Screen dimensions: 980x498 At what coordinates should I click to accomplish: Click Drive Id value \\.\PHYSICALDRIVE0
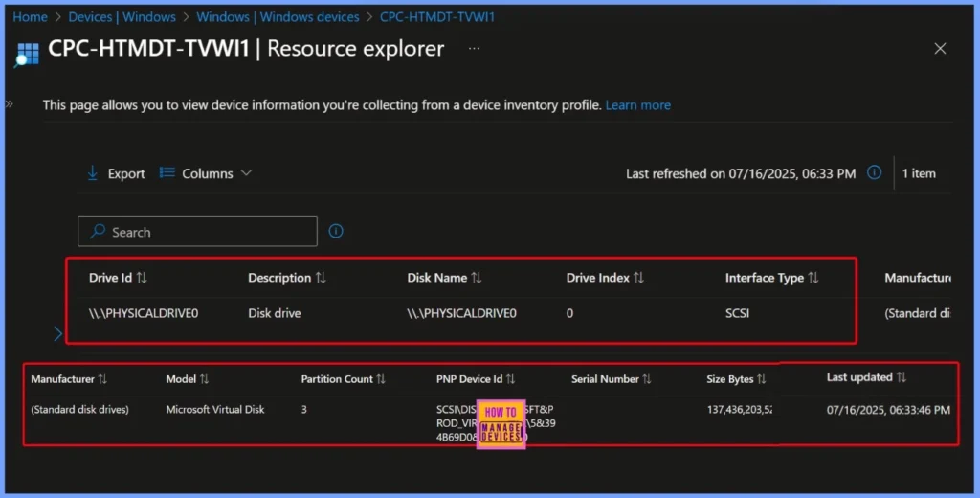(x=144, y=313)
